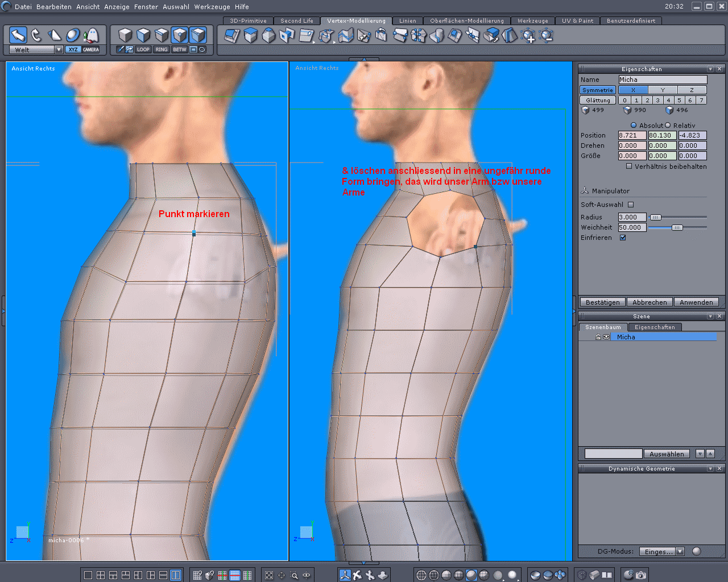The image size is (728, 582).
Task: Collapse the Szene panel arrow
Action: pyautogui.click(x=710, y=316)
